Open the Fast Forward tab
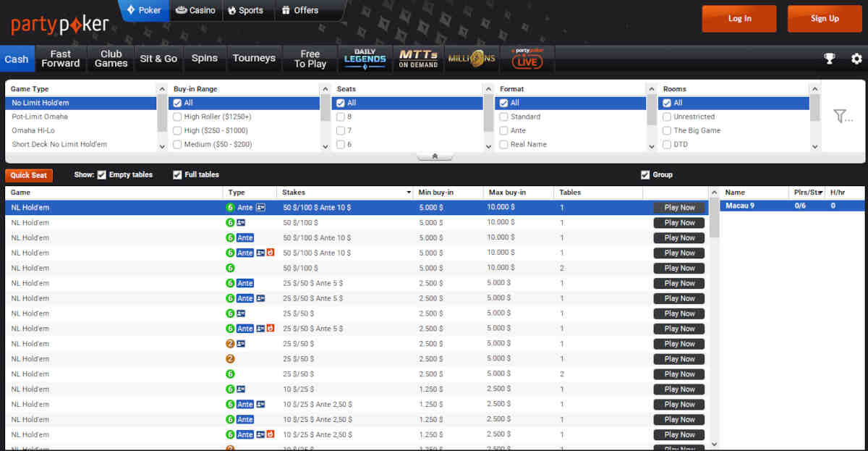This screenshot has width=868, height=451. tap(61, 59)
